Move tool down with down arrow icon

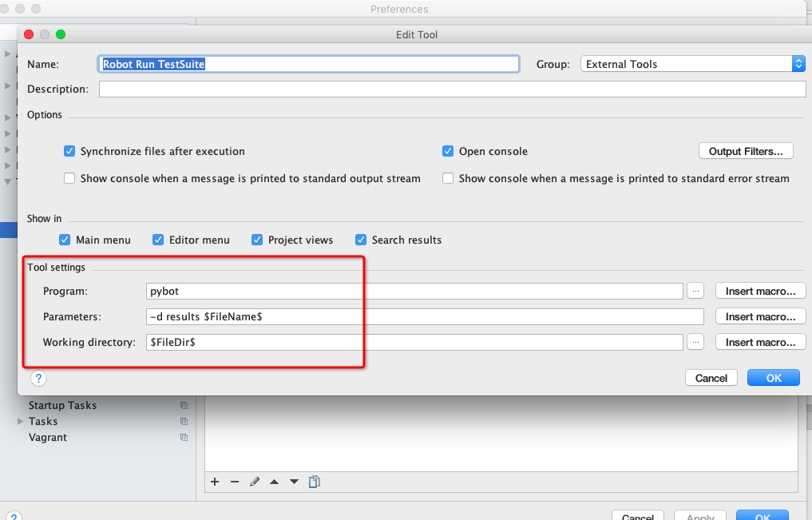pyautogui.click(x=294, y=482)
